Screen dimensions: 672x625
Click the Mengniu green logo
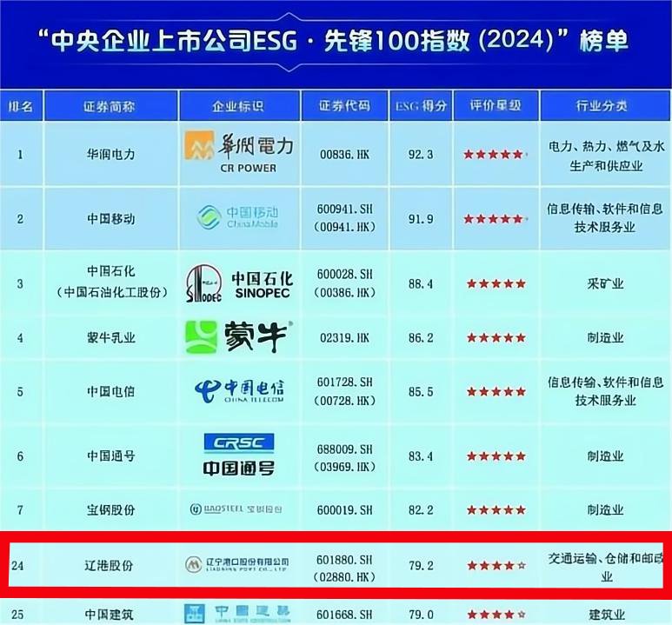[239, 337]
